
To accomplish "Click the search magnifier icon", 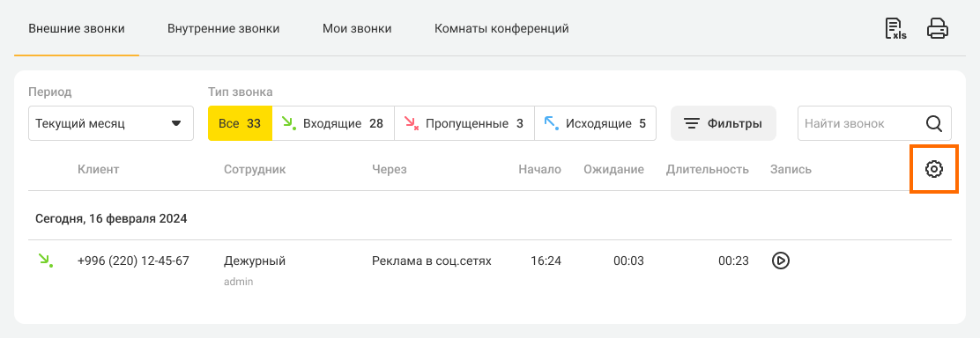I will (934, 123).
